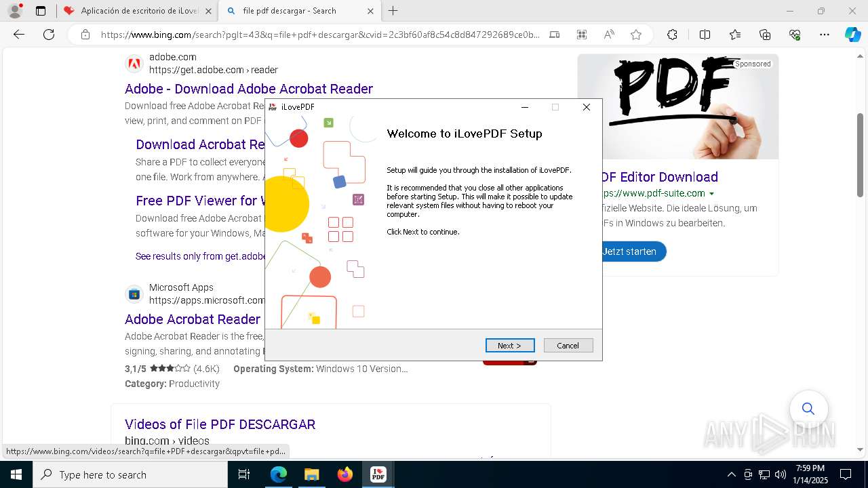Image resolution: width=868 pixels, height=488 pixels.
Task: Open Microsoft Edge from taskbar
Action: [279, 474]
